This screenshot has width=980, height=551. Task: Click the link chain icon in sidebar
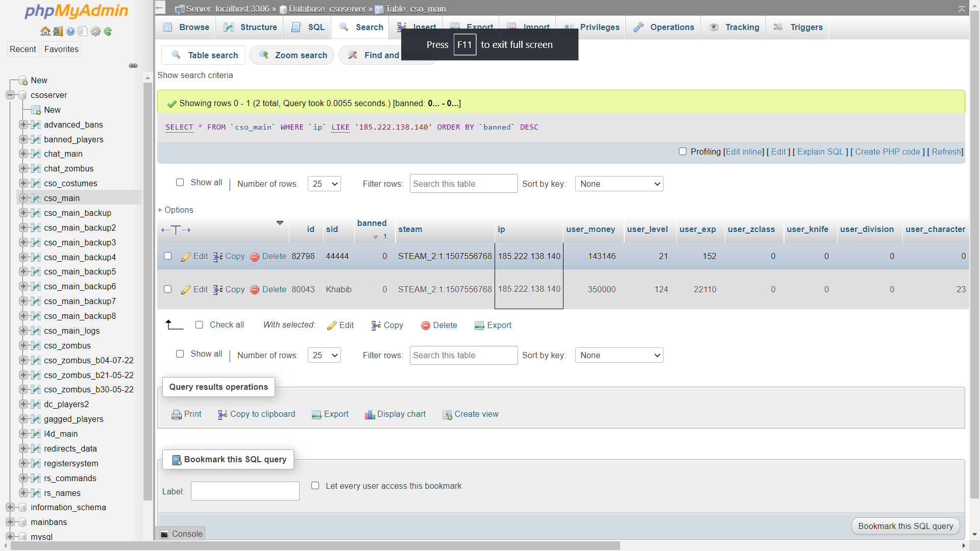click(133, 66)
